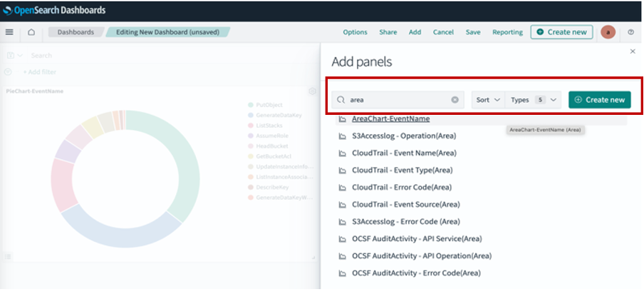Click the area icon beside OCSF AuditActivity - API Service(Area)
Viewport: 644px width, 294px height.
[342, 239]
